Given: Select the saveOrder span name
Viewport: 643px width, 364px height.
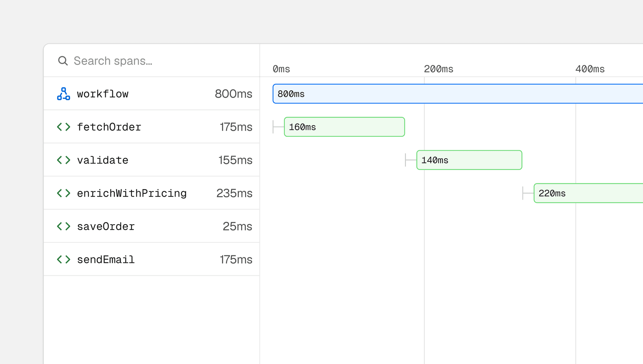Looking at the screenshot, I should point(106,226).
